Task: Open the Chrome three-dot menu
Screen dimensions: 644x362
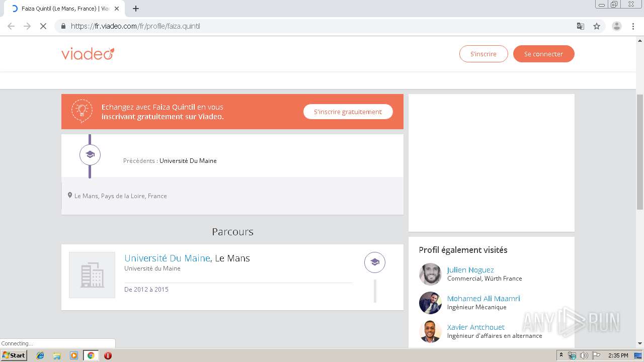Action: [633, 26]
